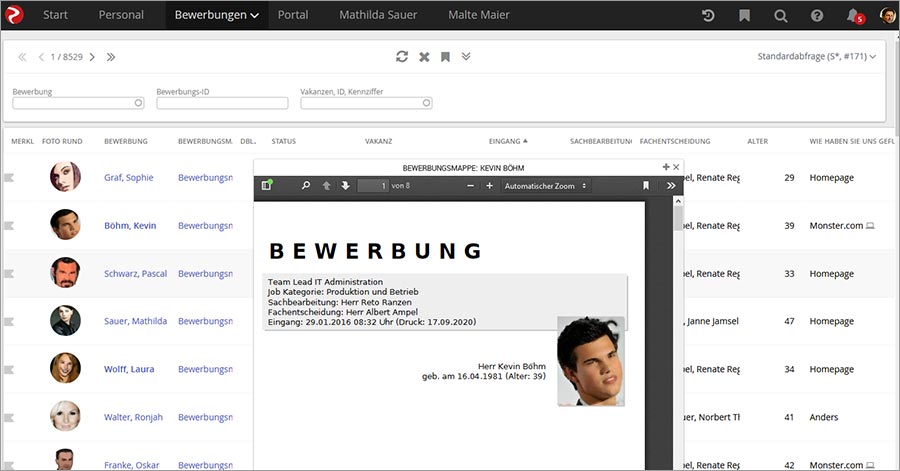Viewport: 900px width, 471px height.
Task: Open the Personal tab
Action: [x=121, y=15]
